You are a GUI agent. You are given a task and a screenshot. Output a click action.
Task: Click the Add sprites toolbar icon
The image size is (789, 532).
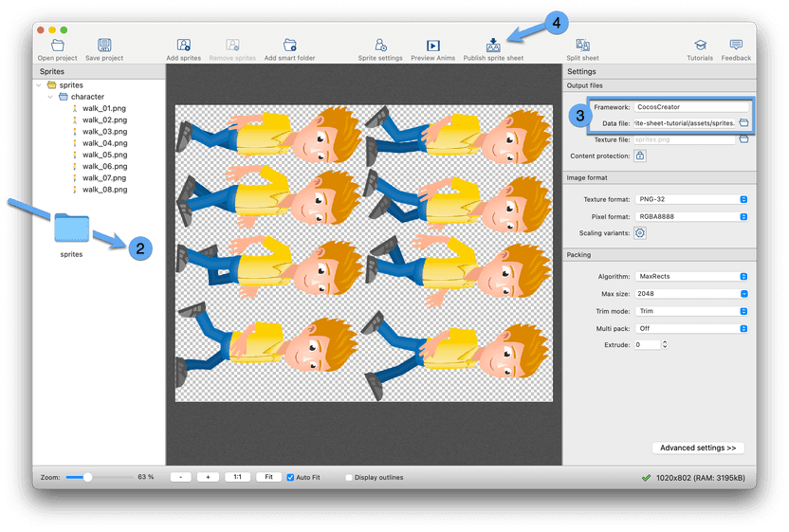pos(184,46)
